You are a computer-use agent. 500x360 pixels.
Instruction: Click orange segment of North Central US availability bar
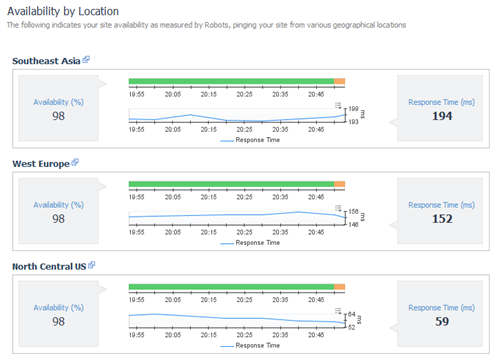pyautogui.click(x=339, y=287)
